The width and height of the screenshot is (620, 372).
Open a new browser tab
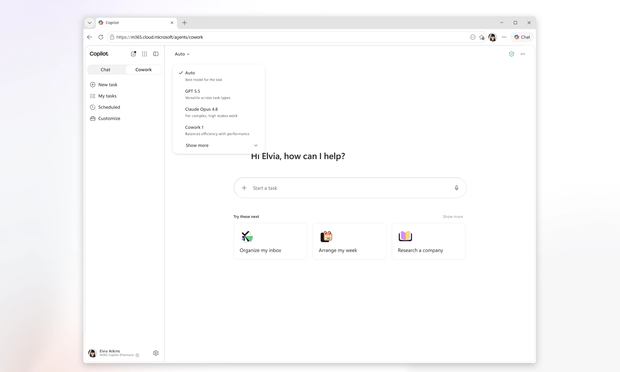[x=184, y=23]
